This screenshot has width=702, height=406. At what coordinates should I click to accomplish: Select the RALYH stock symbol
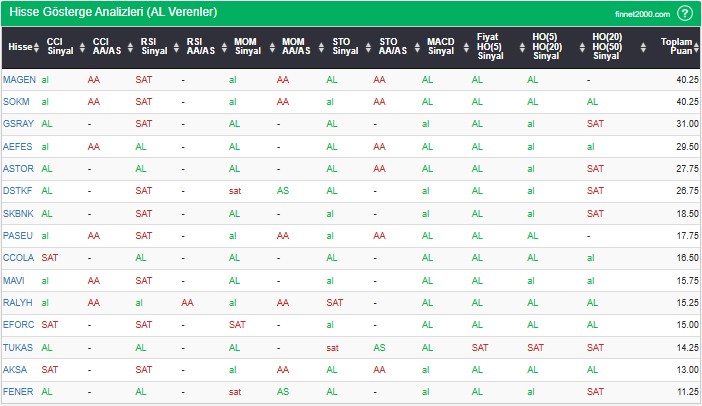(18, 302)
